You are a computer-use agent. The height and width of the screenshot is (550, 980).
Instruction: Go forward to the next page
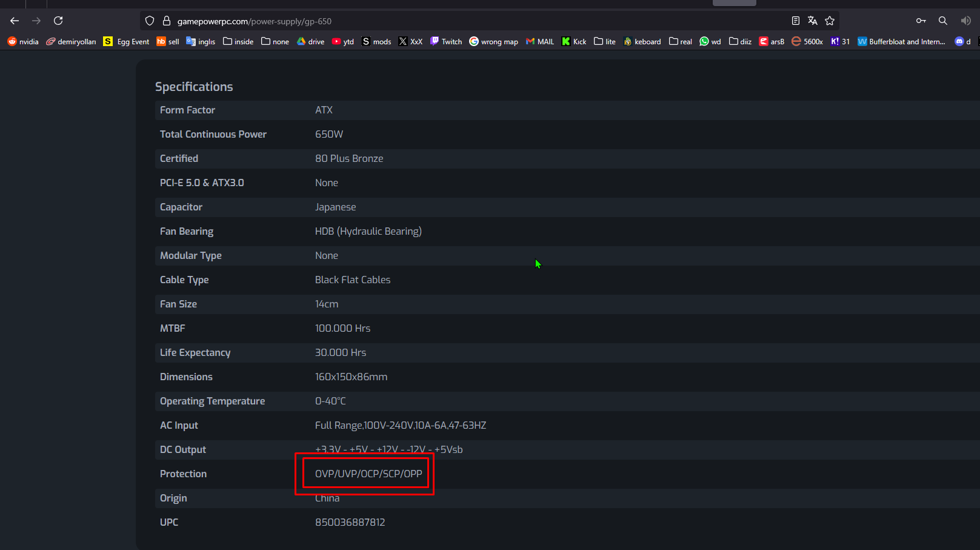pyautogui.click(x=36, y=21)
